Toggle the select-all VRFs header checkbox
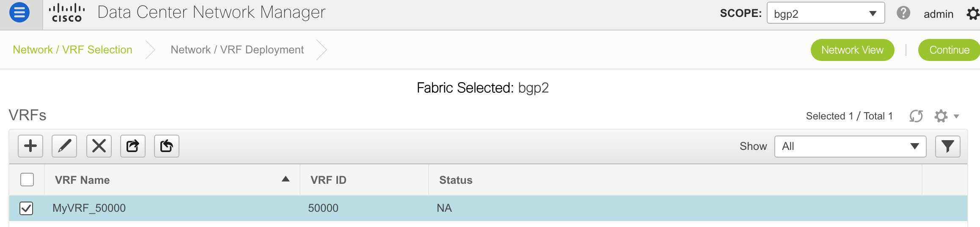This screenshot has height=227, width=980. point(27,180)
